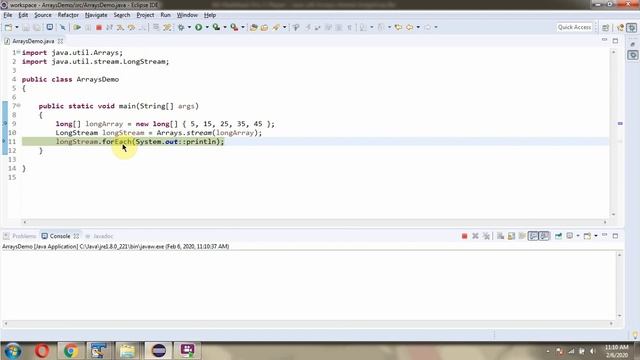Open Chrome from the taskbar
Viewport: 640px width, 360px height.
71,351
